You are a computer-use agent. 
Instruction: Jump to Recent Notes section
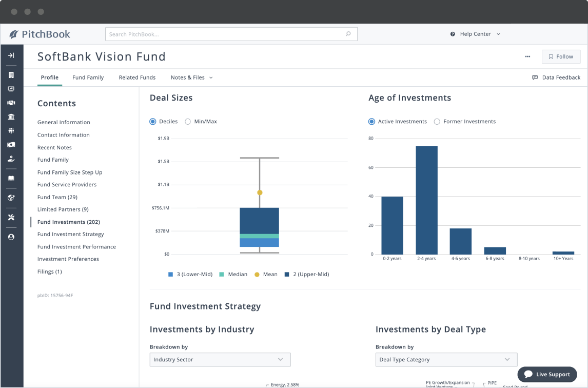pos(54,147)
